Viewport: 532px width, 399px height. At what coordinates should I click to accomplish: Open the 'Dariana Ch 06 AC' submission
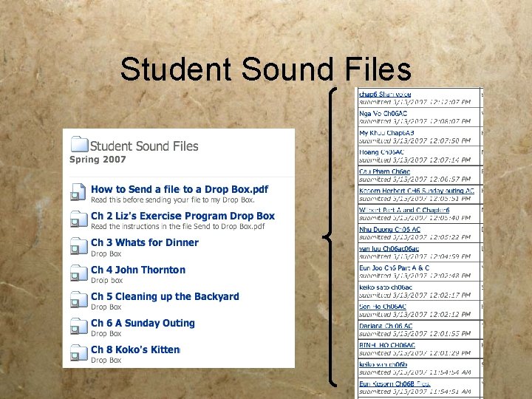[x=386, y=326]
